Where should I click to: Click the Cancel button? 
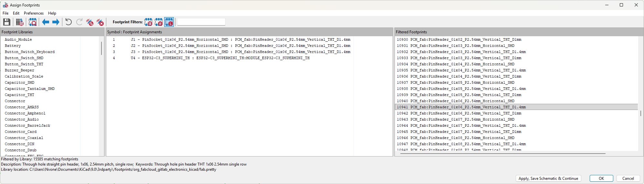coord(628,179)
